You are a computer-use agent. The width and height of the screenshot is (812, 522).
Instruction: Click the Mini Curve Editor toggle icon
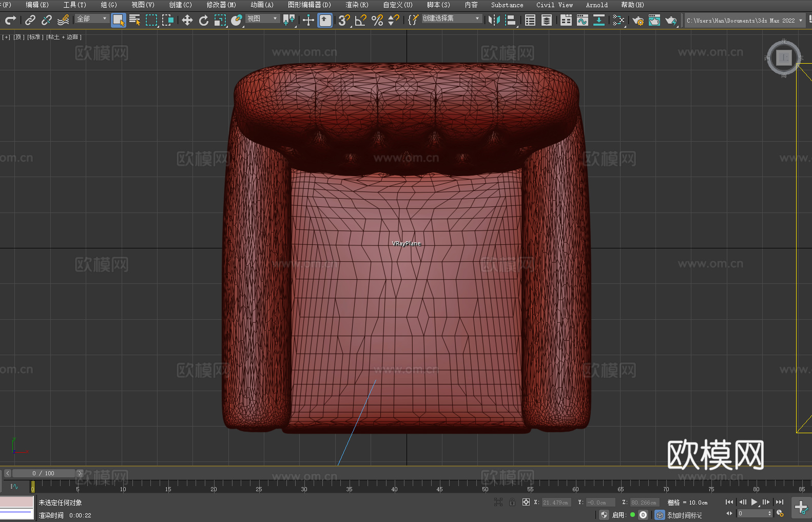(x=14, y=486)
